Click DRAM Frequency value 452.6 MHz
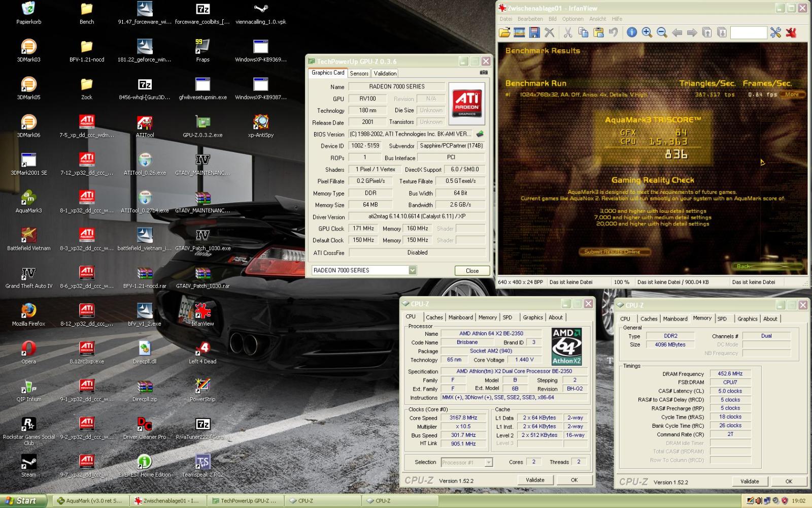Viewport: 812px width, 508px height. 730,374
